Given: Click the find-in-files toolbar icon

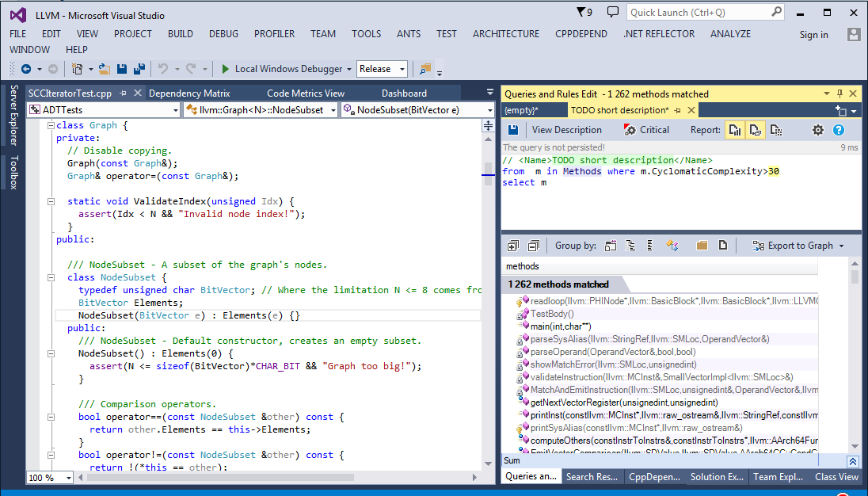Looking at the screenshot, I should [425, 69].
